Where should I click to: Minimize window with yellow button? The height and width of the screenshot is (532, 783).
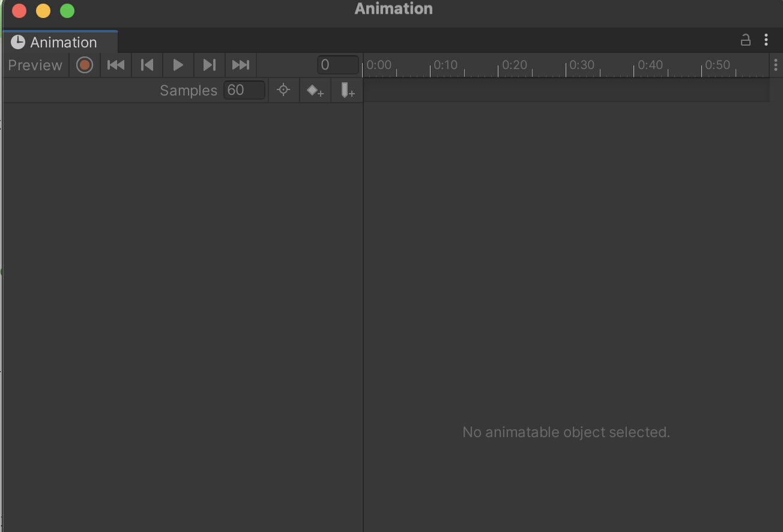[x=43, y=11]
